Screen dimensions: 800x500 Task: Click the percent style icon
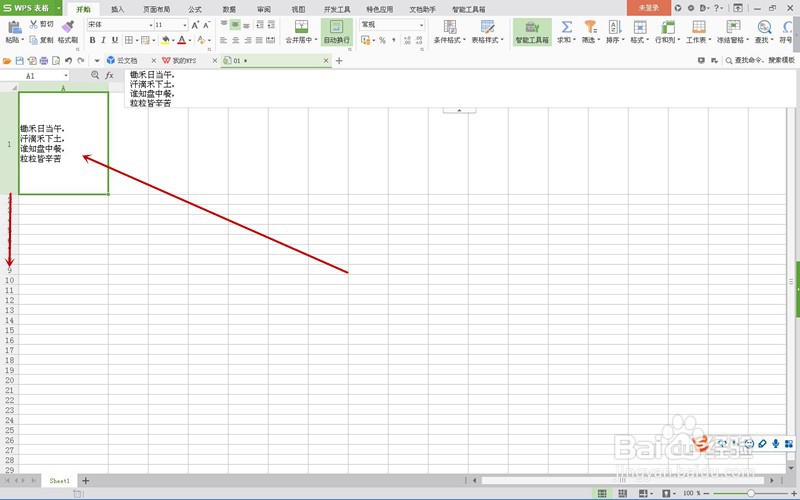click(382, 40)
